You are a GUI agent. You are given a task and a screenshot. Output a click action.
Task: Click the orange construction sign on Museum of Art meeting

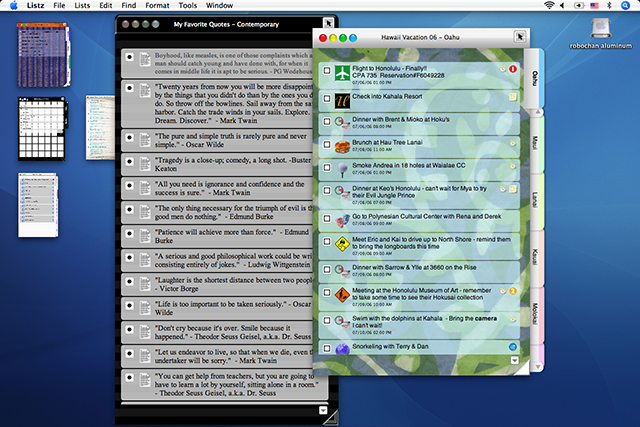pyautogui.click(x=342, y=295)
